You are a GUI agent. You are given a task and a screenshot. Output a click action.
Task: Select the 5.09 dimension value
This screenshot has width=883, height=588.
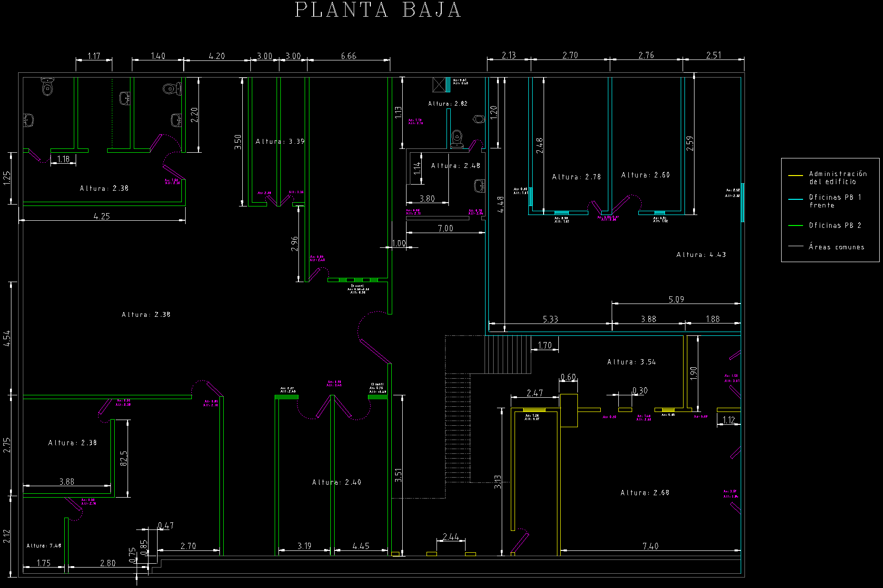(676, 299)
